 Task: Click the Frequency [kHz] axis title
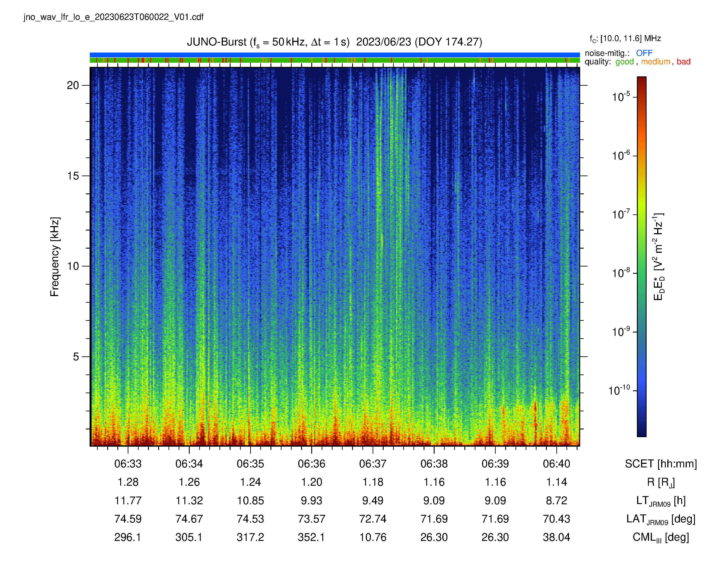(55, 257)
